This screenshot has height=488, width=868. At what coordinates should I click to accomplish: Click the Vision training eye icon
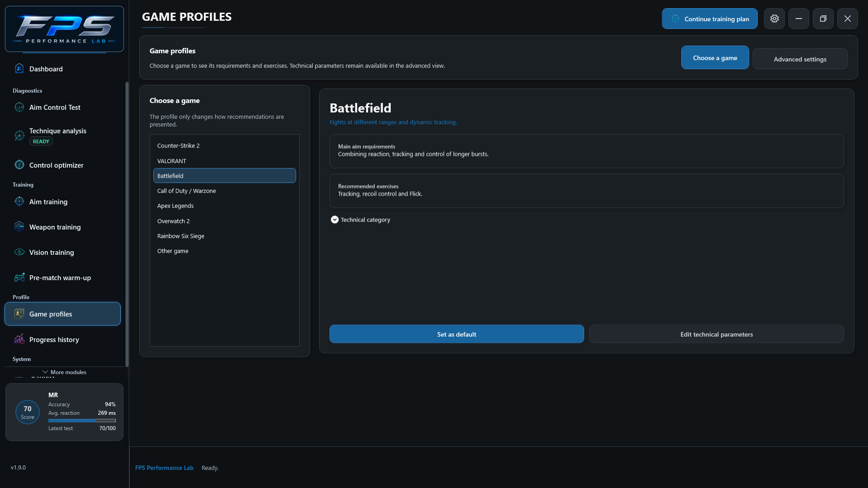click(x=19, y=252)
